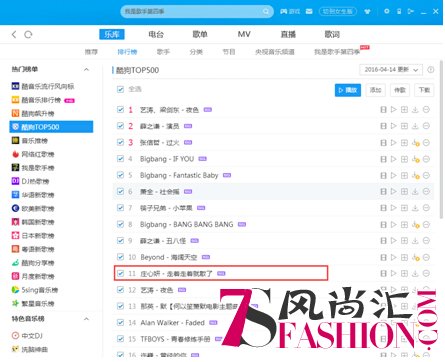Click MV badge next to 演员
445x362 pixels.
[188, 126]
